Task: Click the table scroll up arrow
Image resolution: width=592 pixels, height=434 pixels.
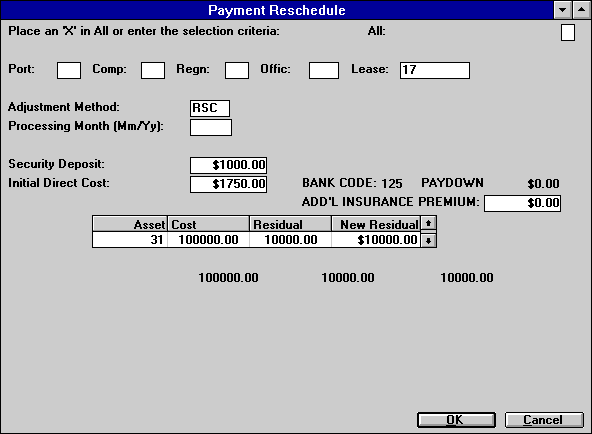Action: (x=428, y=223)
